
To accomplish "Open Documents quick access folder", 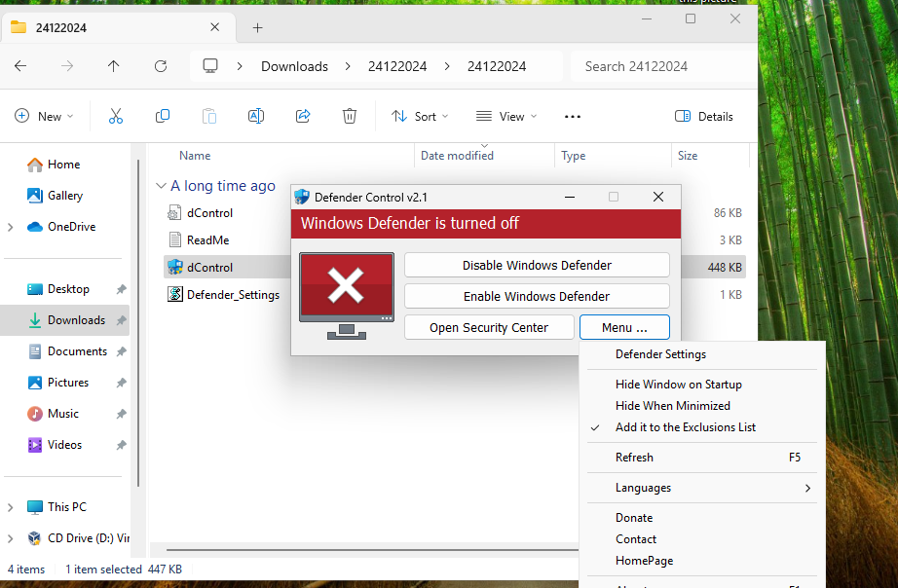I will point(67,351).
